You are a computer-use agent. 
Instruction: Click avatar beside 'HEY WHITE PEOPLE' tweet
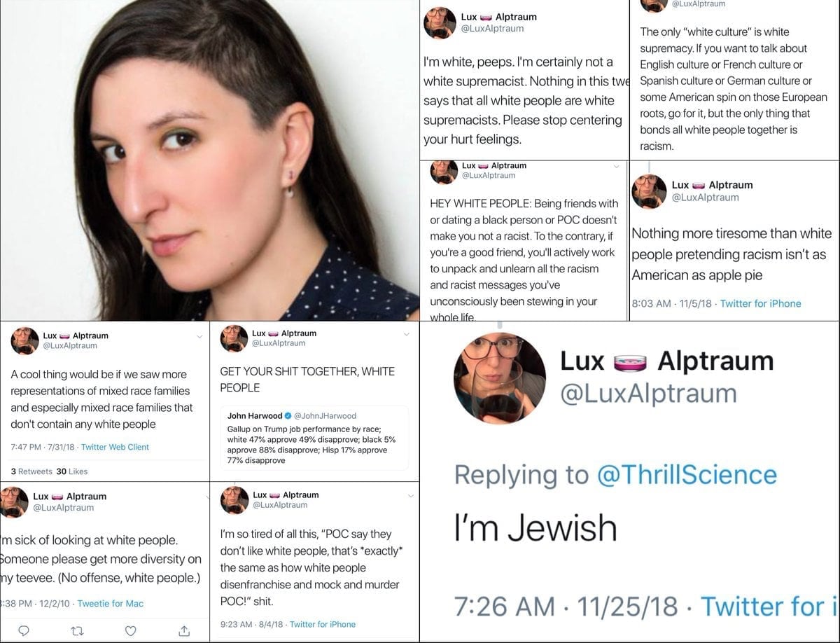tap(444, 172)
